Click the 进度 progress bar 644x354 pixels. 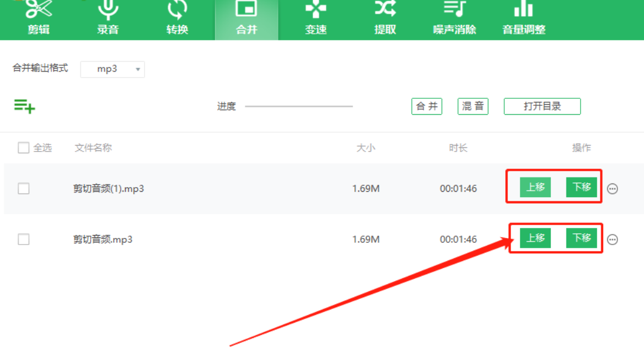click(299, 106)
